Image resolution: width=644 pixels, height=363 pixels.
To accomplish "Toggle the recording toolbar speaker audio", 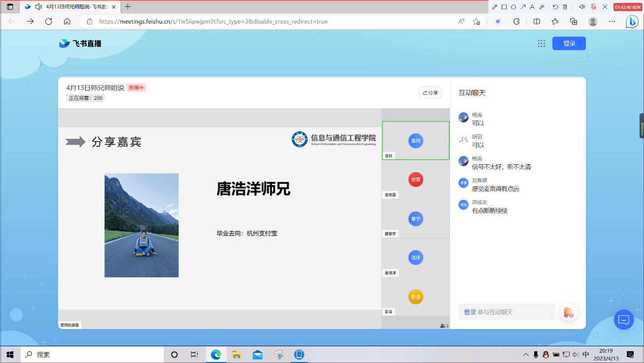I will click(582, 7).
